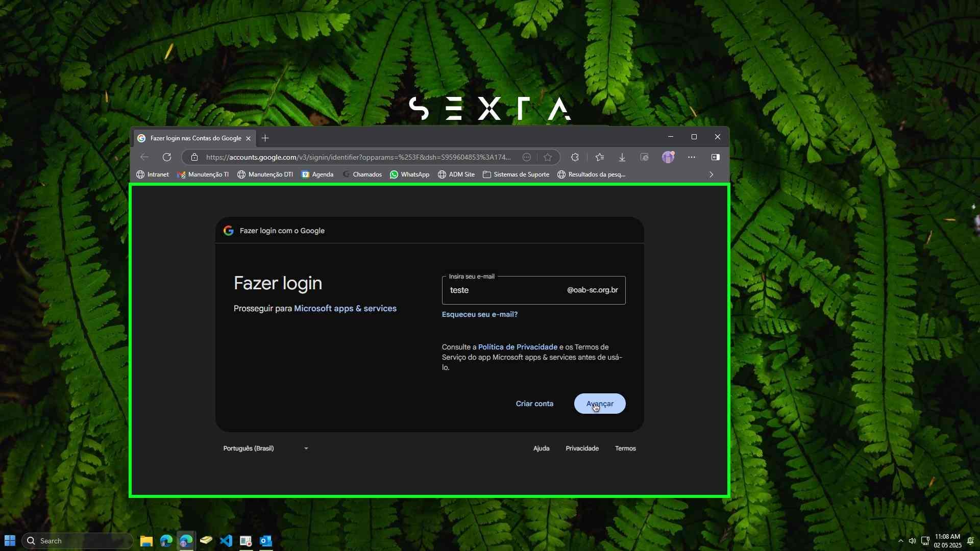Open the Agenda bookmark

317,174
